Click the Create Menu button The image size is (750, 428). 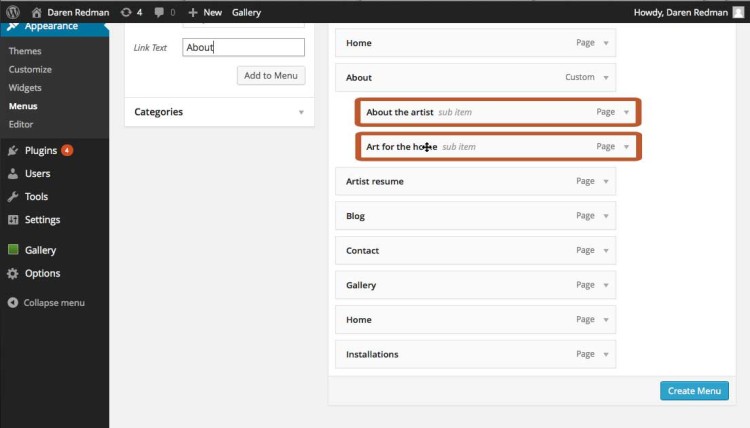click(x=694, y=391)
